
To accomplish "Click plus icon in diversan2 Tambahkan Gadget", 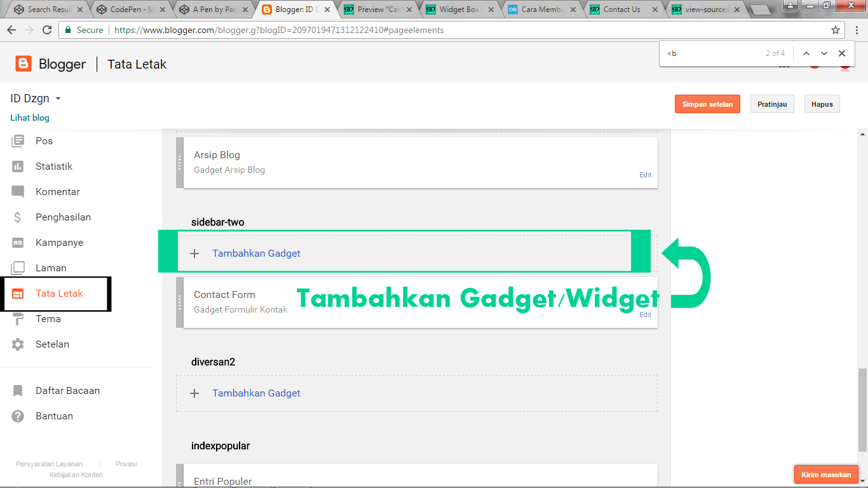I will coord(195,393).
